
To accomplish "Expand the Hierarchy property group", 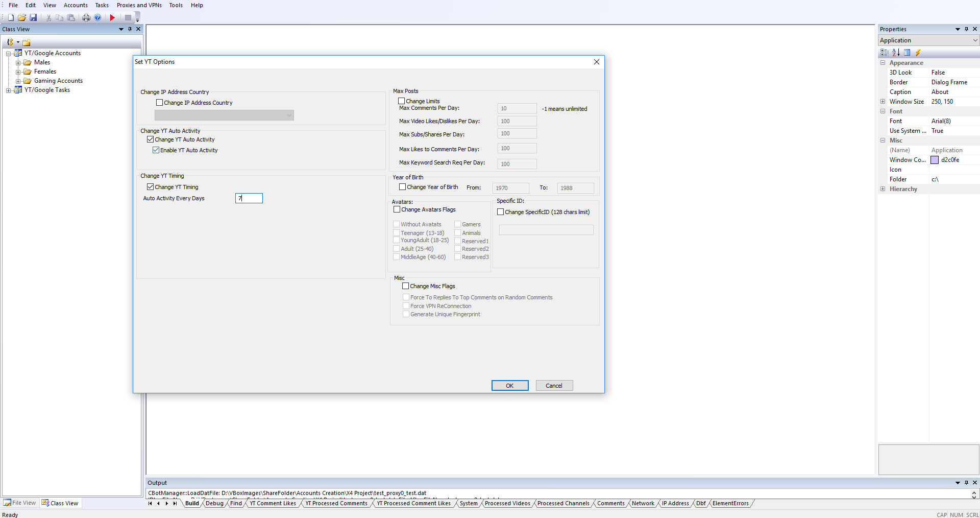I will tap(883, 189).
